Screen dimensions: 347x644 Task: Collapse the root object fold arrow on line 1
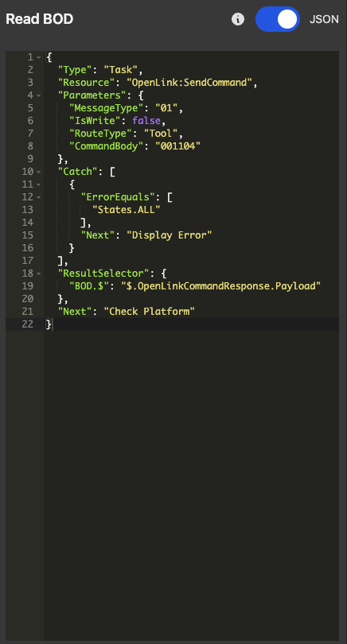coord(39,57)
